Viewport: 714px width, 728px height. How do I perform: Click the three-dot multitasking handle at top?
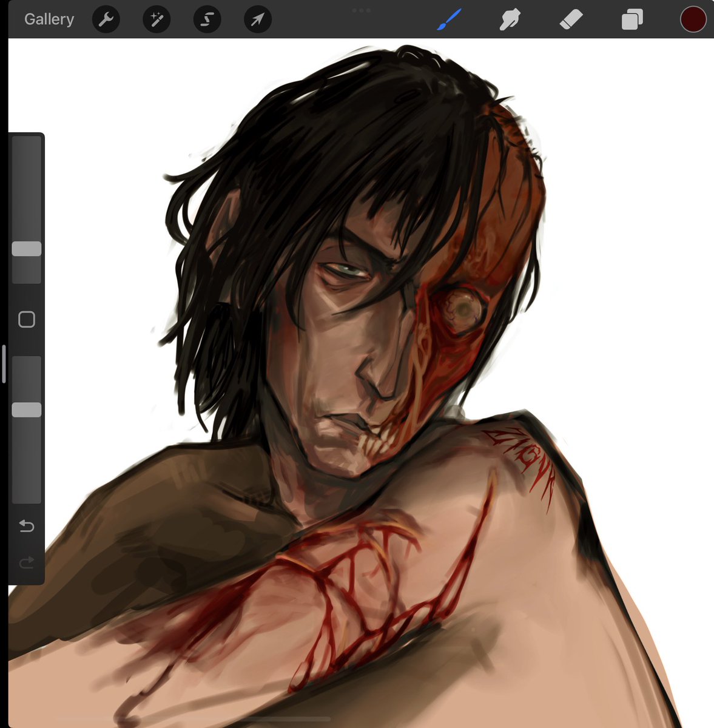click(361, 10)
